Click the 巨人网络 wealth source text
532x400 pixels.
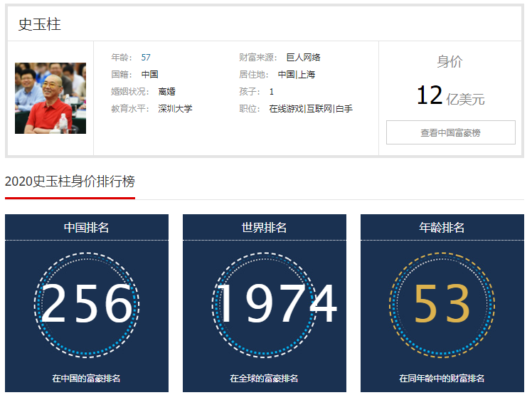(303, 58)
